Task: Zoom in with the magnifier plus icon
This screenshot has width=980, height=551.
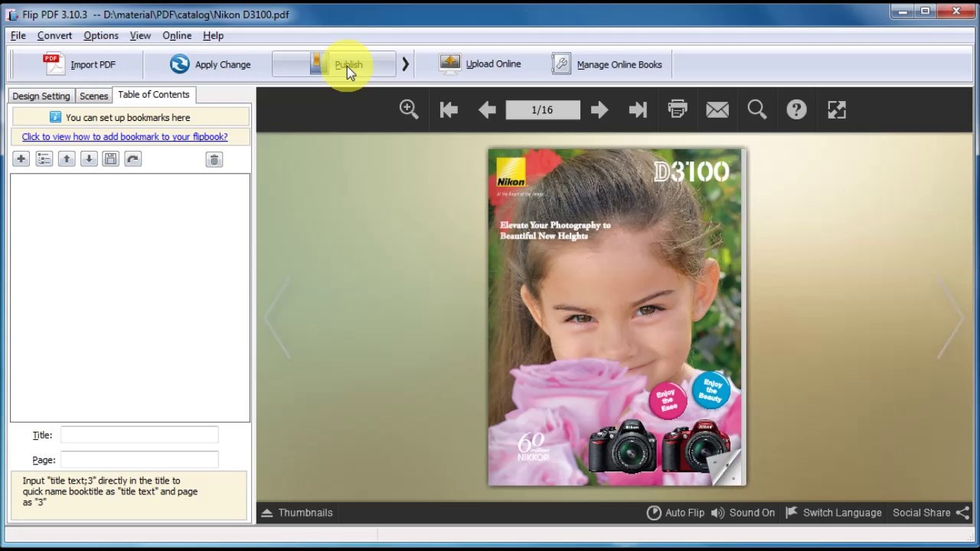Action: pyautogui.click(x=409, y=109)
